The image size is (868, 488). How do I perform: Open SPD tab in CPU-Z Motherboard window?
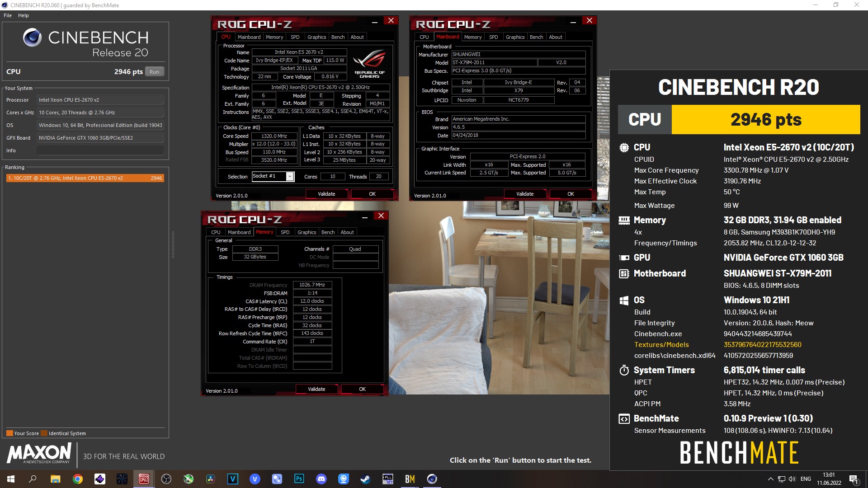tap(493, 37)
